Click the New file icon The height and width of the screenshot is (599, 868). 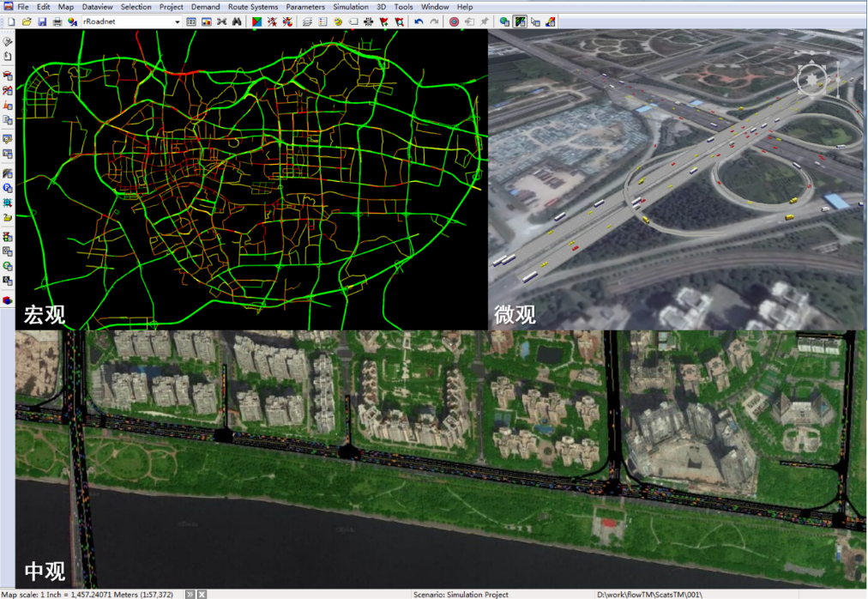pyautogui.click(x=12, y=21)
